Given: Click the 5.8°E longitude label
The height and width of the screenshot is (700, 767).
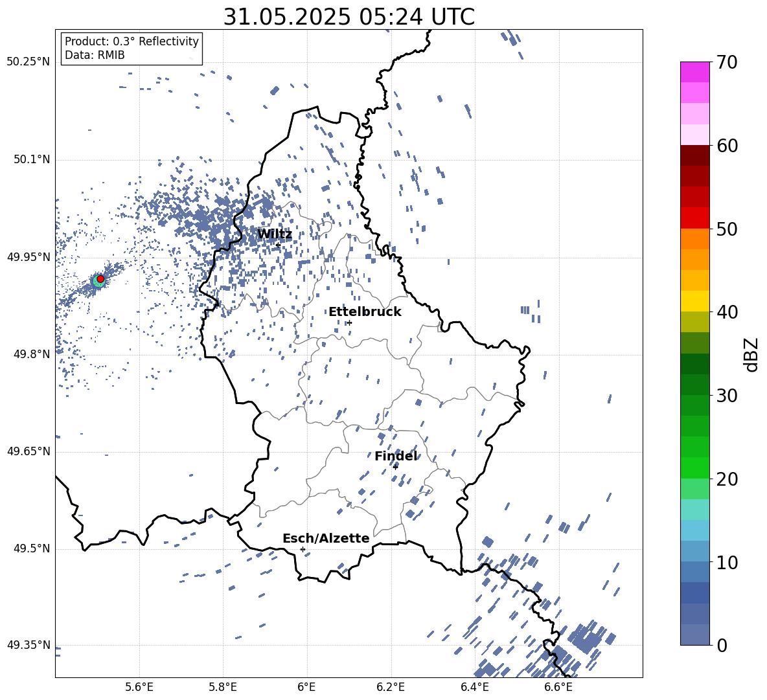Looking at the screenshot, I should (223, 687).
